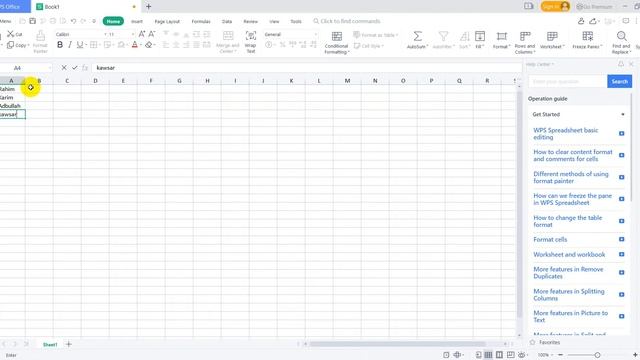
Task: Open 'Different methods of using format painter' link
Action: 571,177
